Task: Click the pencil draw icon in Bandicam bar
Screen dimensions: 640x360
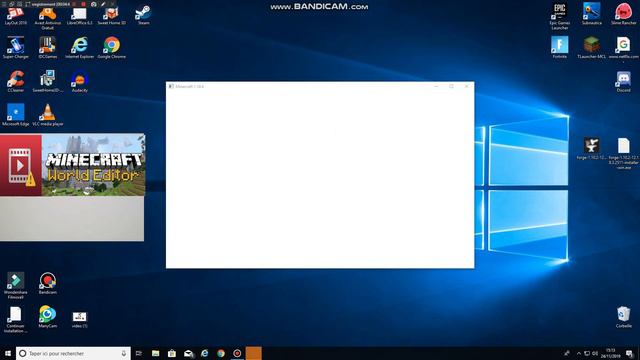Action: click(103, 4)
